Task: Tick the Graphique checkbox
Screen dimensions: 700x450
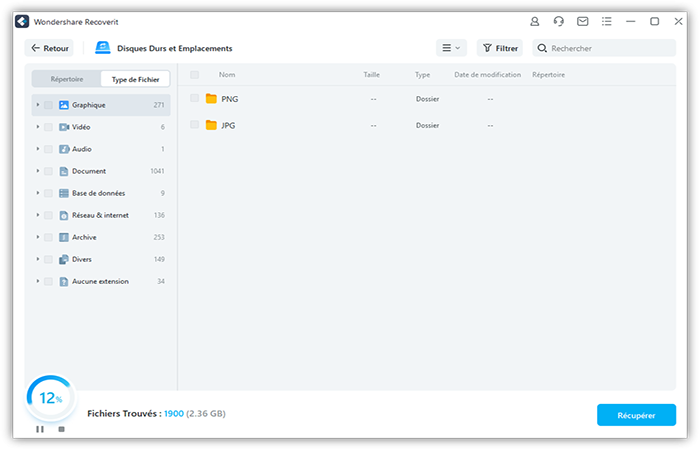Action: pos(48,105)
